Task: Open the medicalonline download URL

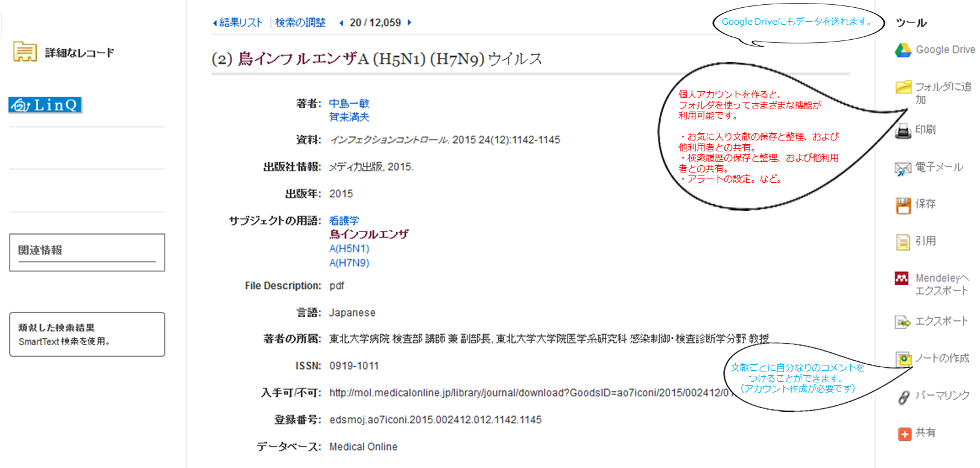Action: pyautogui.click(x=528, y=393)
